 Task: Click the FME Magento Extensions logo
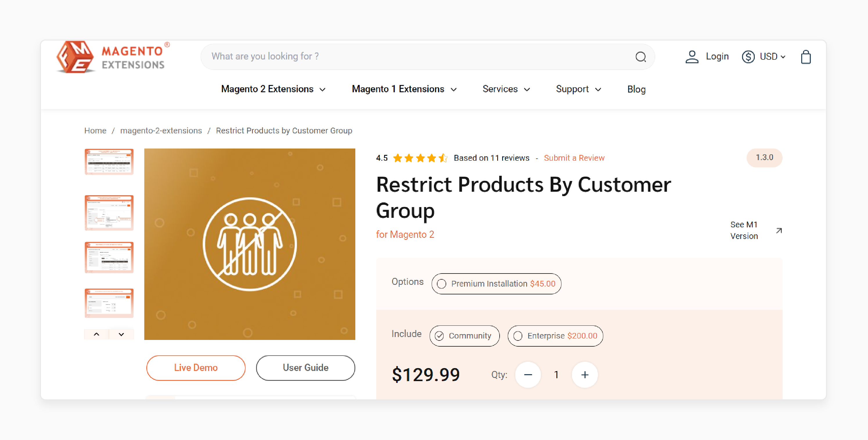(113, 57)
